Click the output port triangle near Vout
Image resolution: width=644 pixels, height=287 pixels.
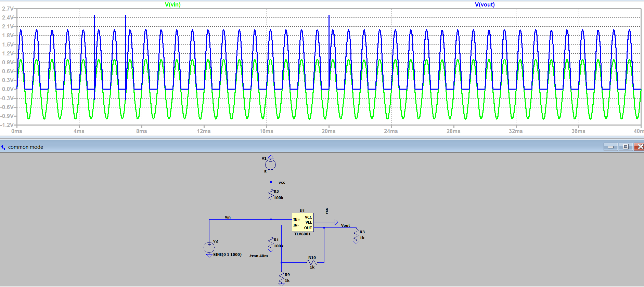point(336,222)
